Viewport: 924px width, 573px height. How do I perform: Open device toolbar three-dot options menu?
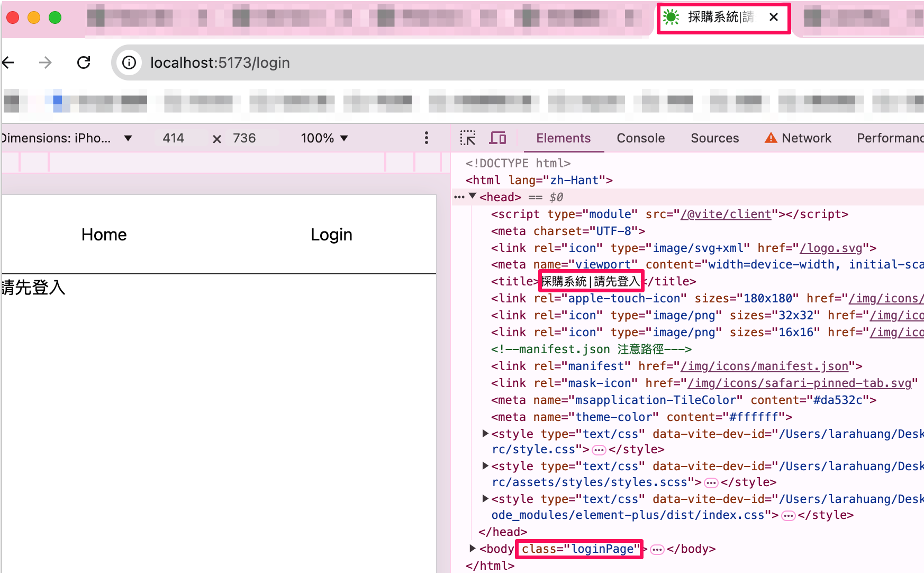(x=426, y=138)
